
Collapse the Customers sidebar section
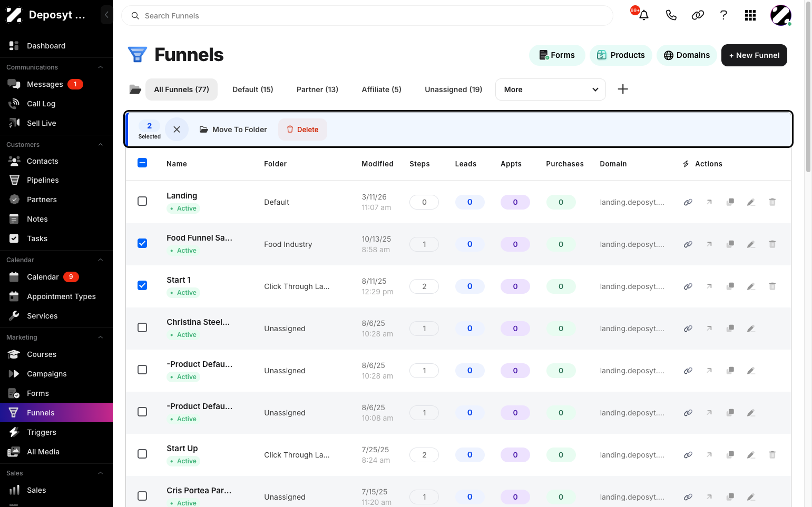(100, 145)
